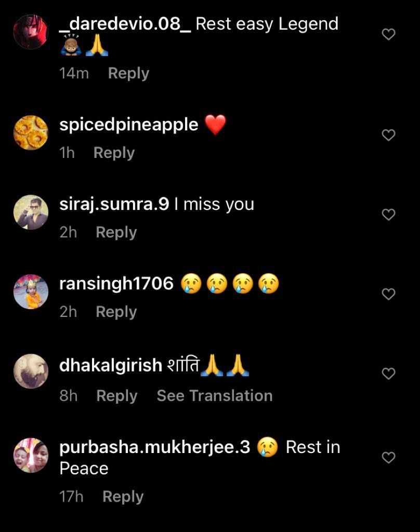Open dhakalgirish's bearded profile picture
This screenshot has width=420, height=532.
(31, 371)
